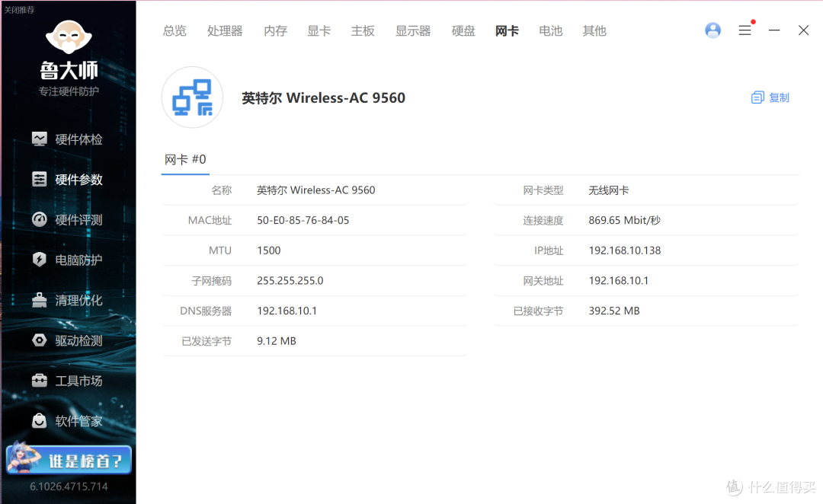
Task: Click the 专注硬件防护 slogan text
Action: coord(69,92)
